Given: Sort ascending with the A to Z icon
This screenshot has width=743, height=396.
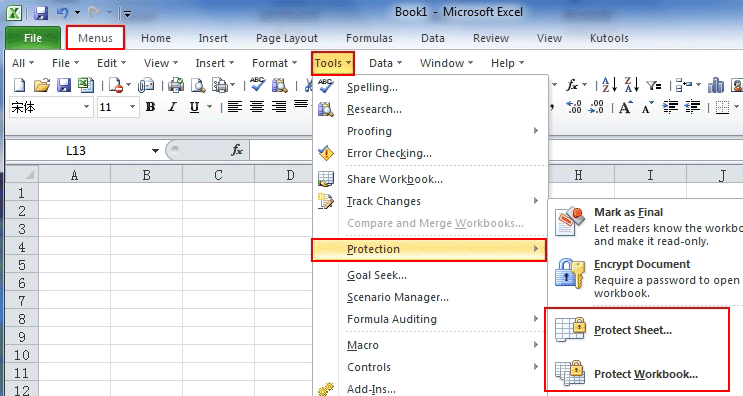Looking at the screenshot, I should [x=609, y=85].
